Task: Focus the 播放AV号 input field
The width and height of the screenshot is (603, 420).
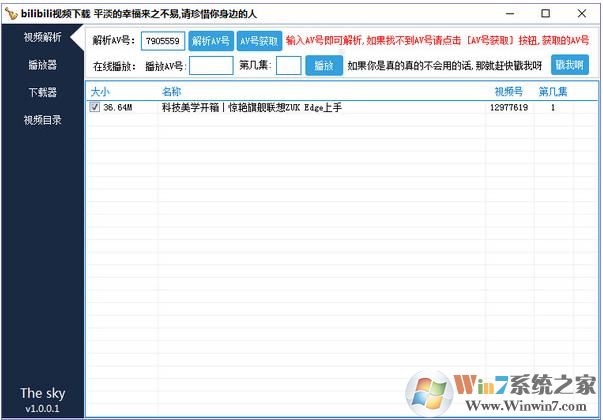Action: pyautogui.click(x=211, y=65)
